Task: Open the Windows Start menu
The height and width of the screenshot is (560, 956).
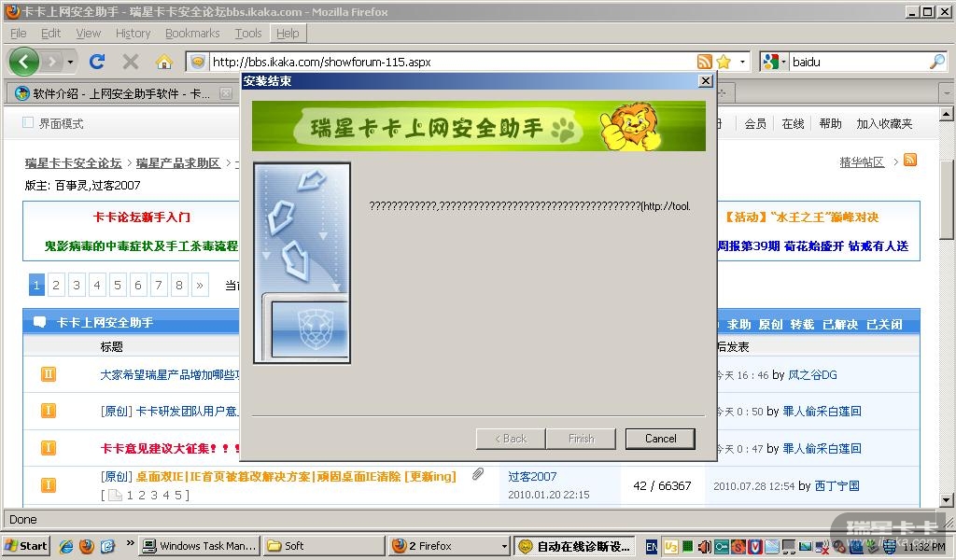Action: (x=25, y=545)
